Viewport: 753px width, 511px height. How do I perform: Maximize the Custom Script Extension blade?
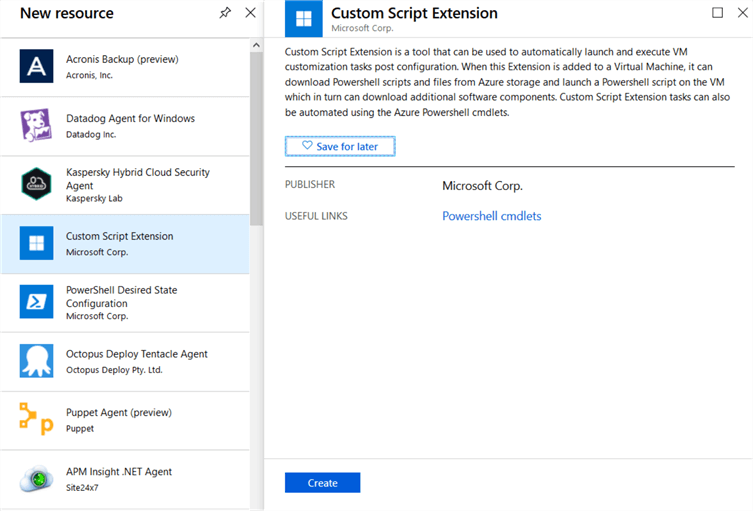point(717,12)
